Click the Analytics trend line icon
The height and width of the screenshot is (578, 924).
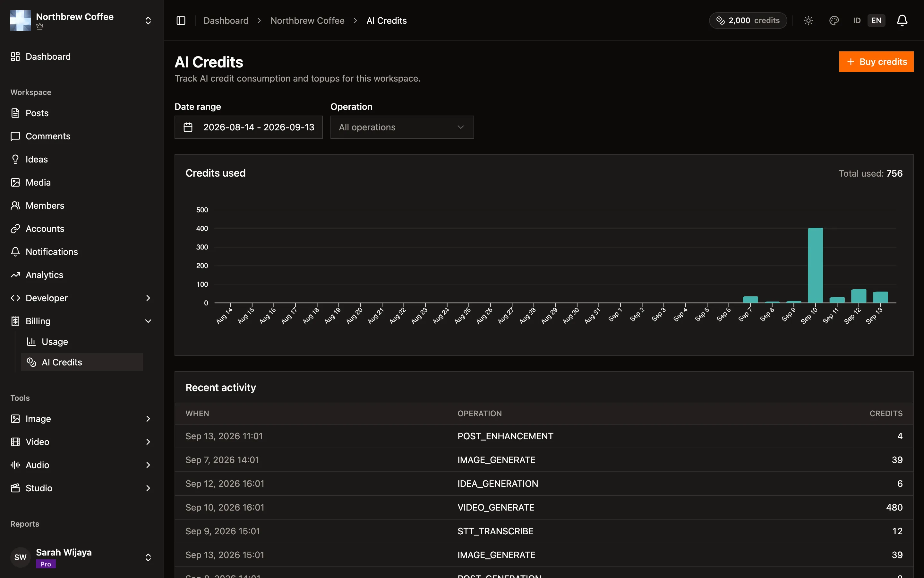(x=15, y=275)
